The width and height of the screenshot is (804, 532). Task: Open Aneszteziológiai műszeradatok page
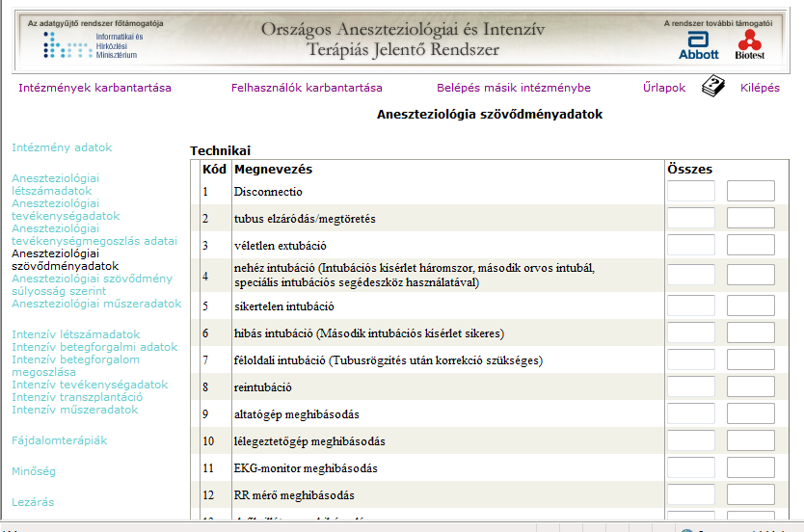[x=96, y=304]
